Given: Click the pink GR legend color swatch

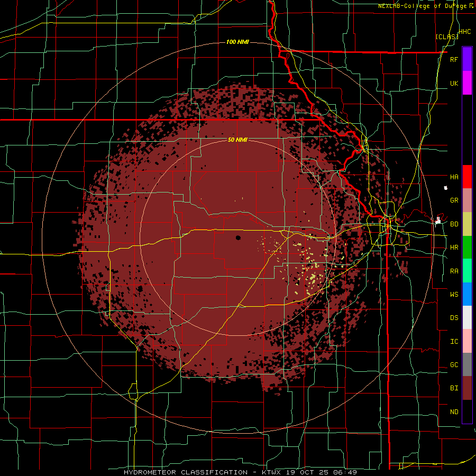Looking at the screenshot, I should point(467,200).
